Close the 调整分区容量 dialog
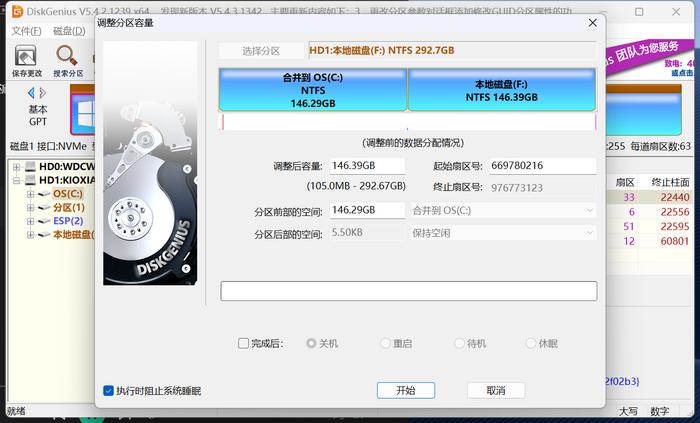Screen dimensions: 700x423 click(592, 23)
